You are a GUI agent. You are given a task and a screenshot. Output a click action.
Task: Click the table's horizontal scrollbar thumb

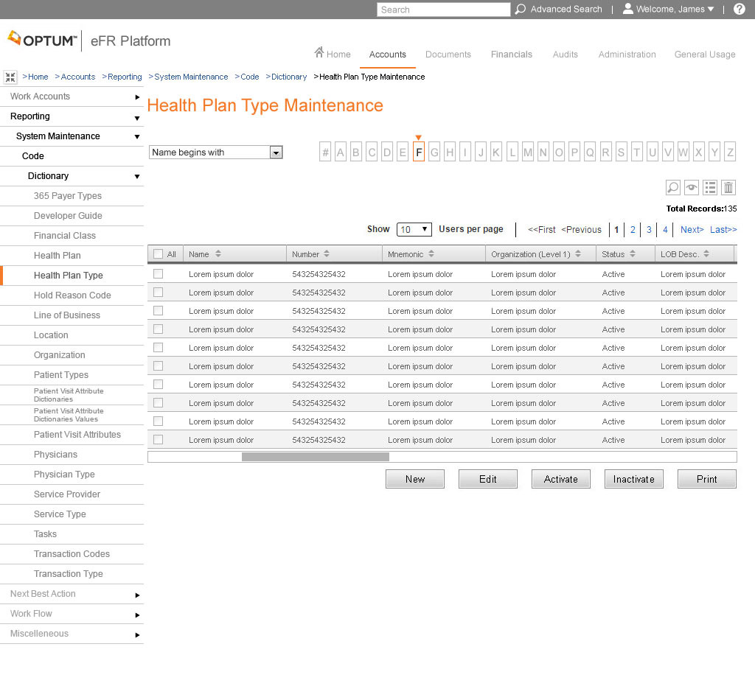pyautogui.click(x=315, y=457)
